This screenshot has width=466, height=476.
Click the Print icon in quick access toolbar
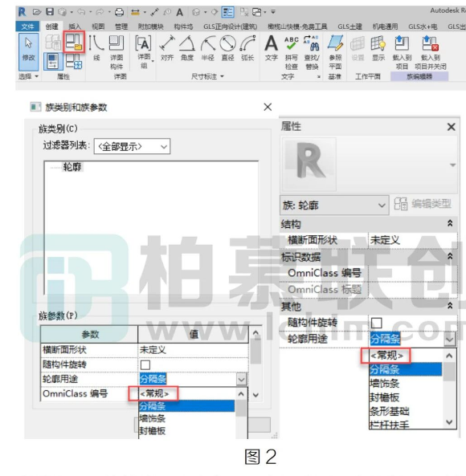pyautogui.click(x=119, y=12)
